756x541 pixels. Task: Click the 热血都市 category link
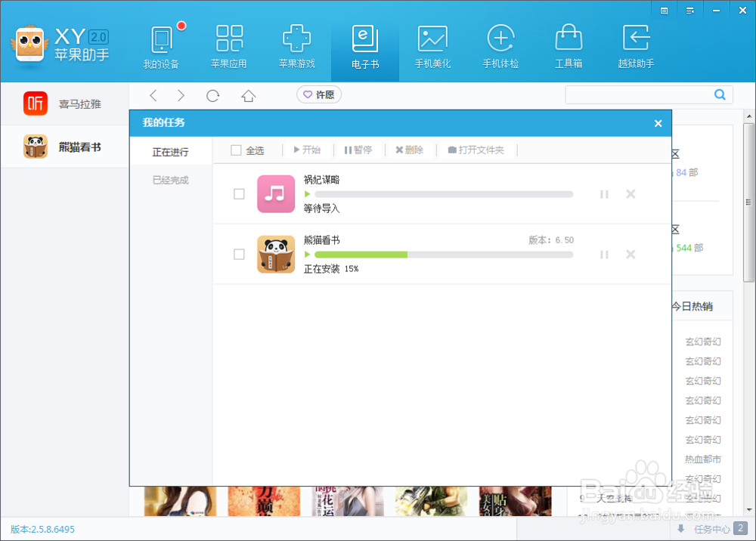(703, 459)
